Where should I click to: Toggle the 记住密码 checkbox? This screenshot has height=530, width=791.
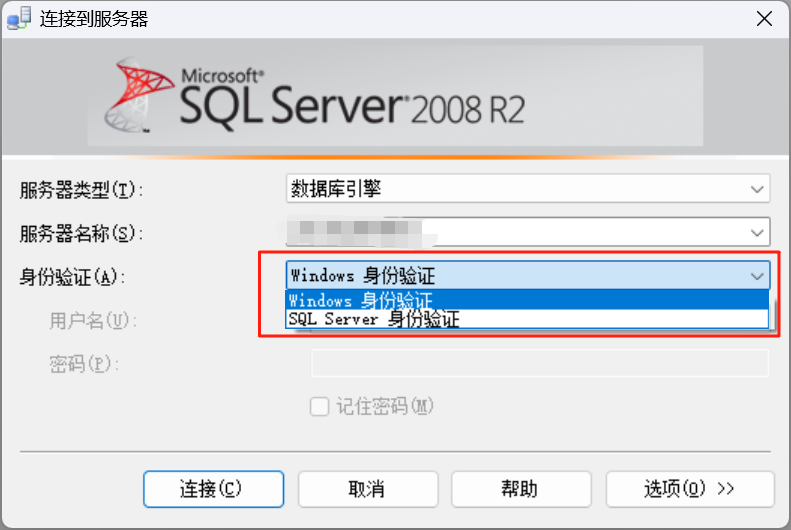tap(319, 406)
